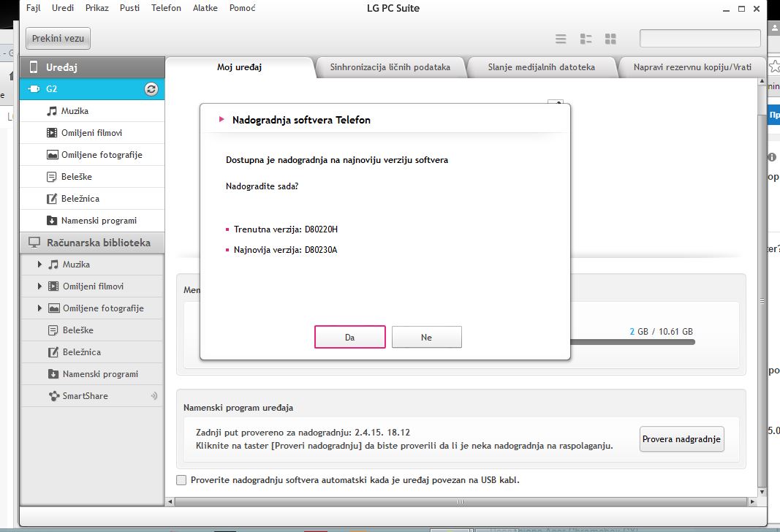This screenshot has height=532, width=780.
Task: Enable automatic software upgrade check over USB
Action: [x=181, y=480]
